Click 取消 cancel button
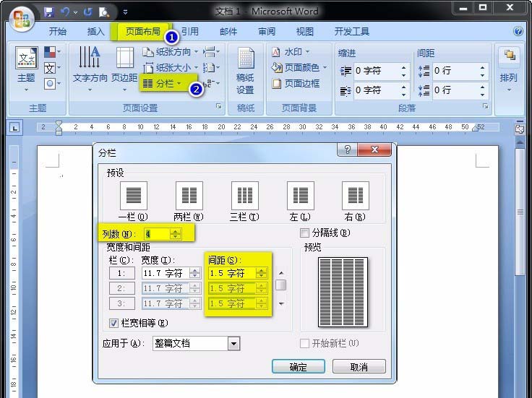This screenshot has height=398, width=532. [x=359, y=366]
